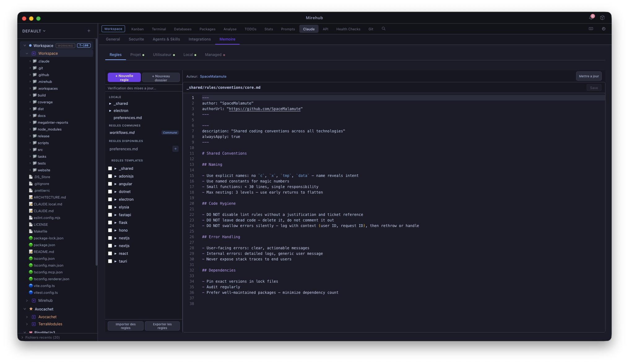Tick the fastapi template checkbox
The width and height of the screenshot is (629, 364).
[x=110, y=215]
